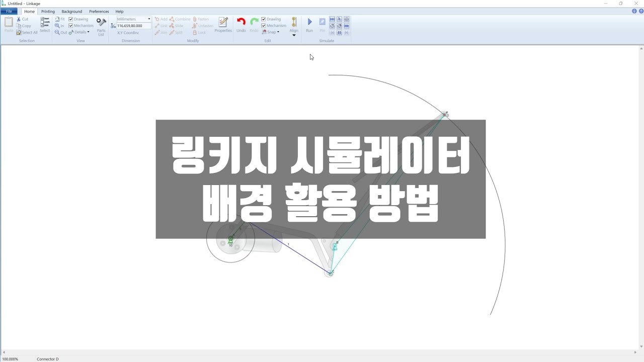The height and width of the screenshot is (362, 644).
Task: Click the pause simulation icon
Action: (x=340, y=32)
